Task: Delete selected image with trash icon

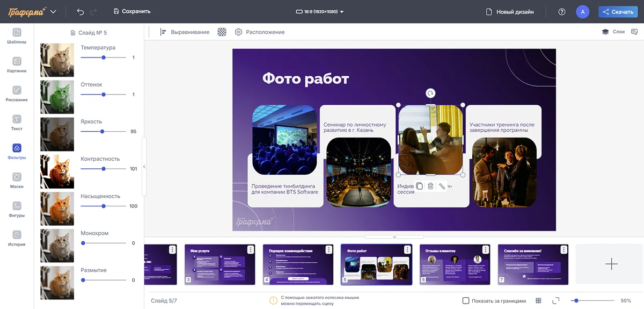Action: coord(430,186)
